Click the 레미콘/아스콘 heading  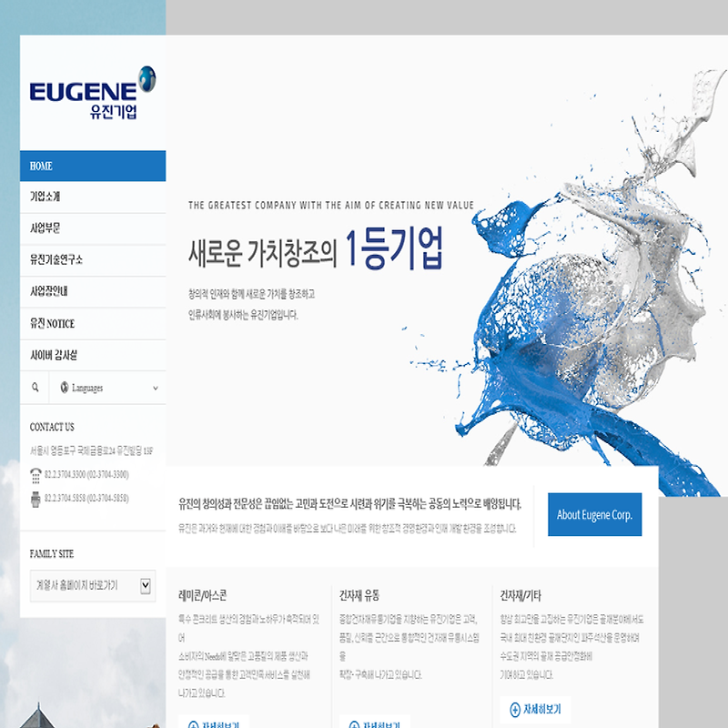(x=202, y=595)
